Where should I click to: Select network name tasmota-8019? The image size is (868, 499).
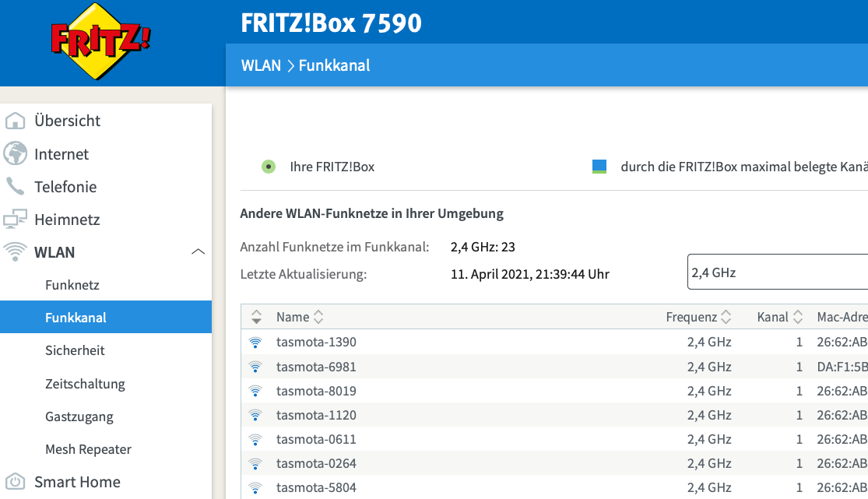coord(316,391)
